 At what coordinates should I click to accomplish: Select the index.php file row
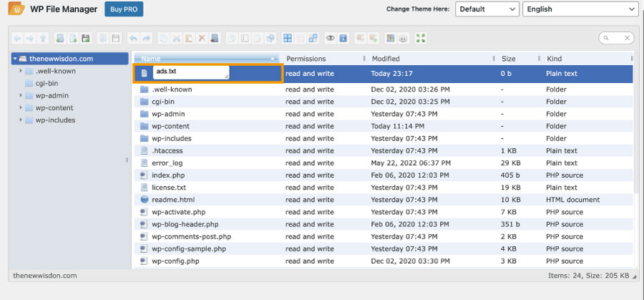point(383,175)
